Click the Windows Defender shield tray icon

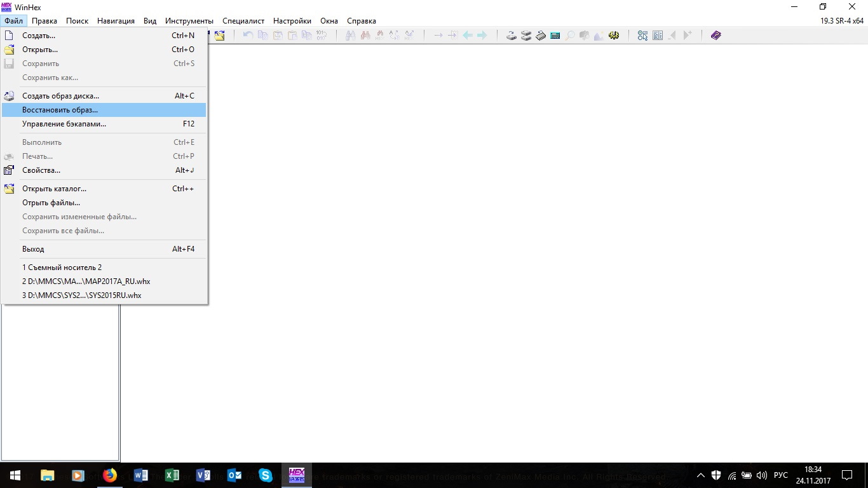(716, 475)
